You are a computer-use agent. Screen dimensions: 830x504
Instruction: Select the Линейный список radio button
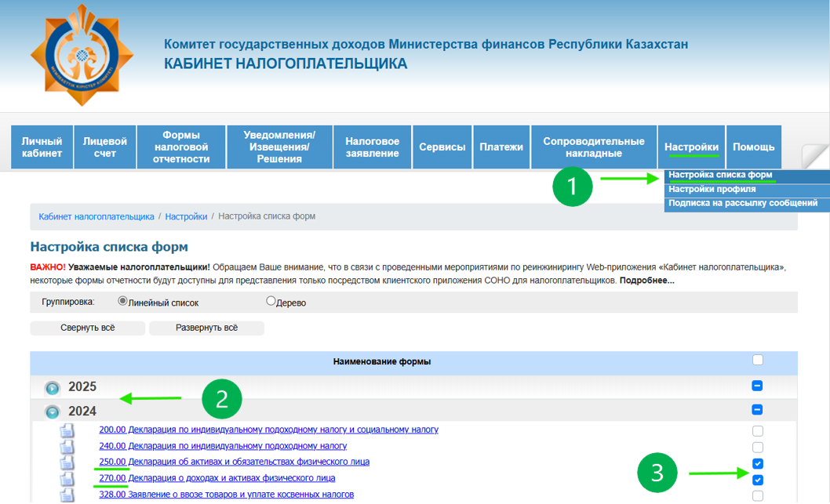tap(122, 301)
